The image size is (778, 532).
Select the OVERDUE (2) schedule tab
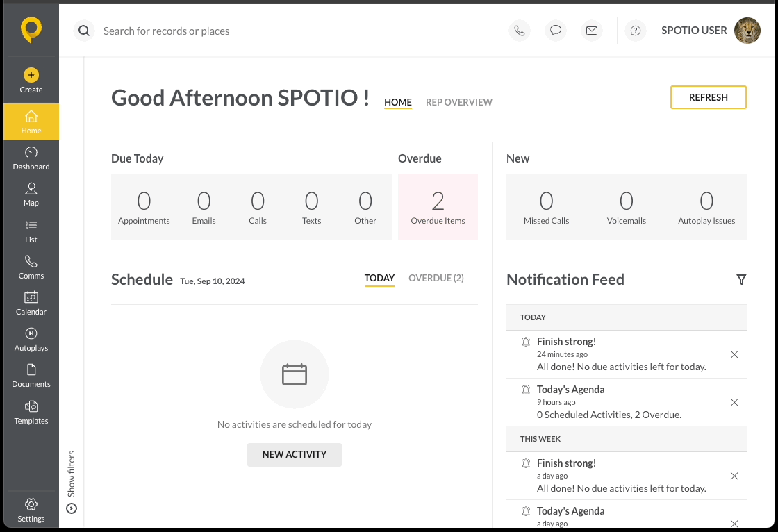(436, 279)
